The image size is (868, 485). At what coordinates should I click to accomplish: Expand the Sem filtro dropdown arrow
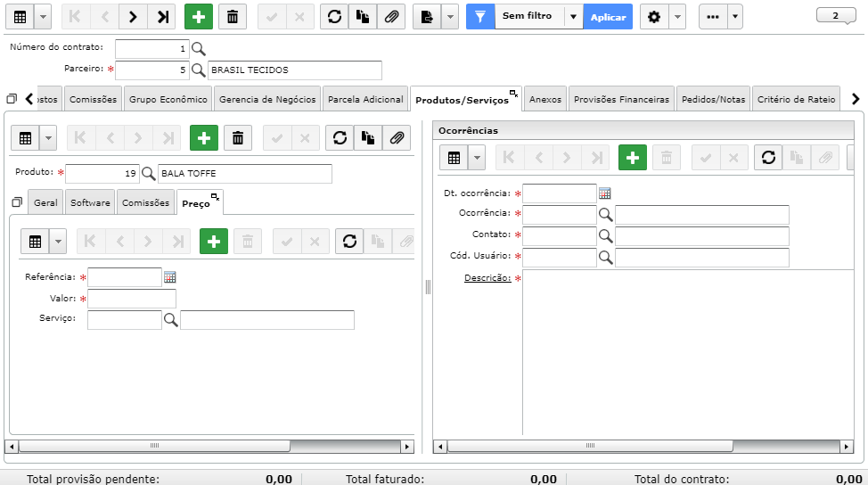(574, 17)
